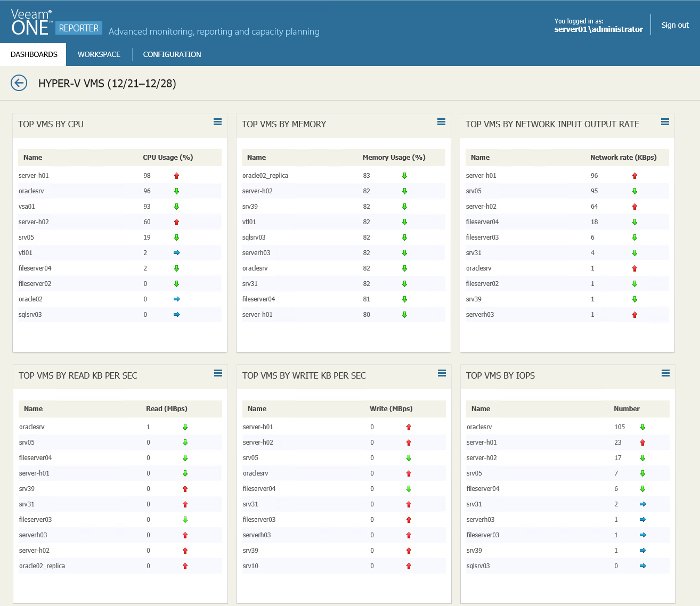Open the Top VMs by IOPS widget menu

coord(665,373)
